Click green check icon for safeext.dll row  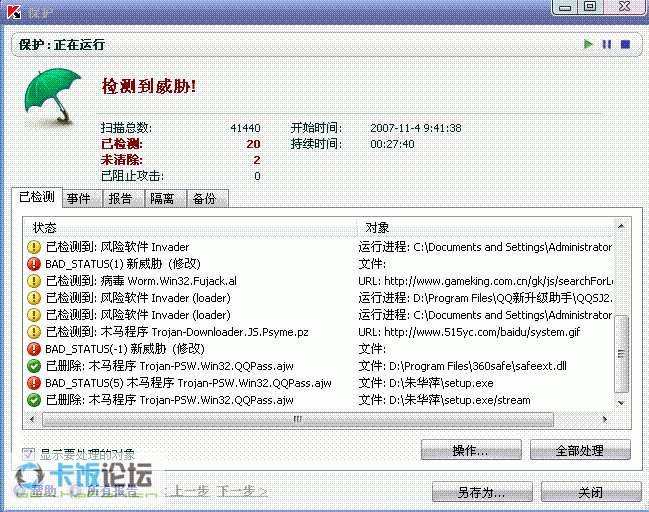point(34,366)
